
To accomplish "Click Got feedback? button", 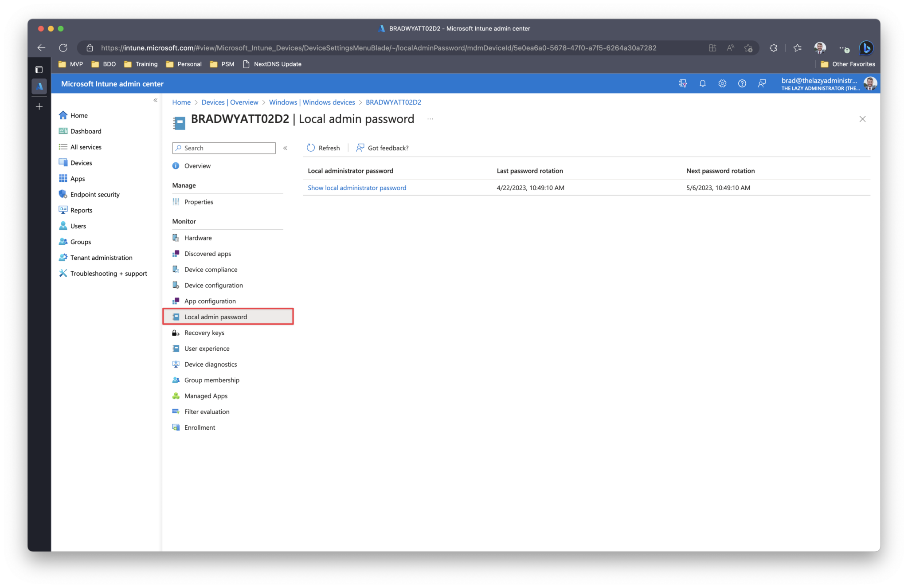I will 382,148.
